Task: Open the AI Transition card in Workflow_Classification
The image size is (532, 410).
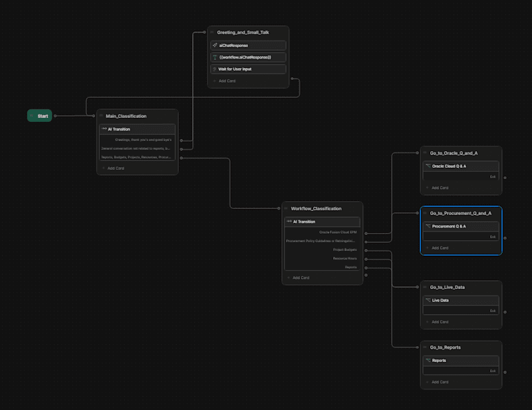Action: 322,222
